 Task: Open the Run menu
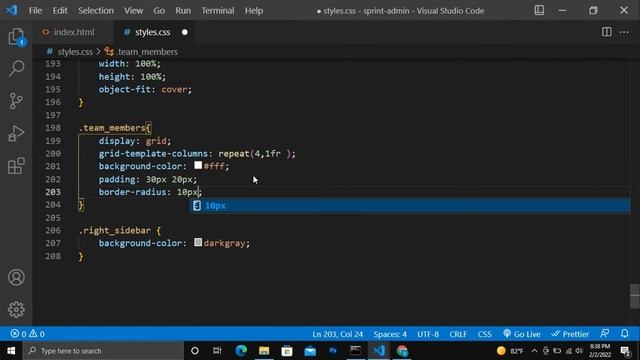point(183,11)
